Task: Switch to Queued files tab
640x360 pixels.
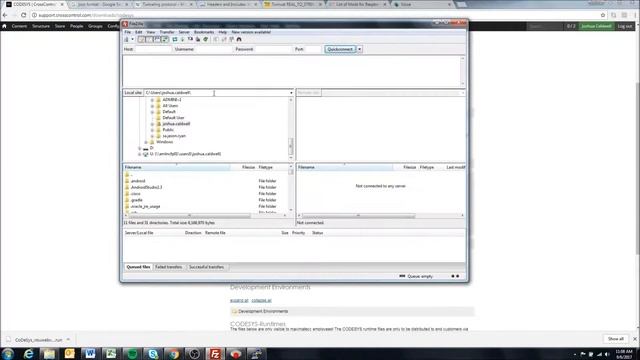Action: (138, 267)
